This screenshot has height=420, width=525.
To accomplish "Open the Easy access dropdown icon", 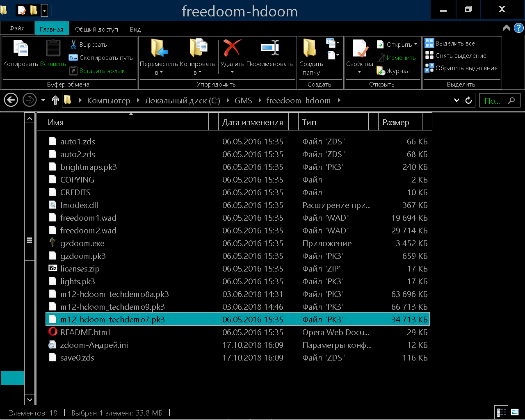I will click(333, 55).
